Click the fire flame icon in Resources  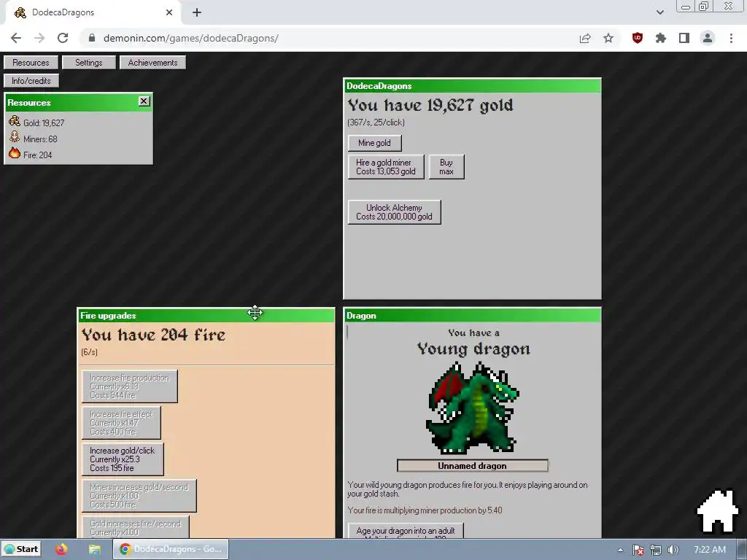15,153
